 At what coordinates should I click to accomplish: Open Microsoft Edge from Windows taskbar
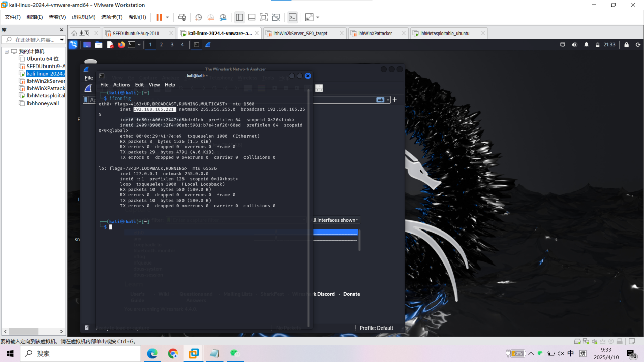click(152, 353)
